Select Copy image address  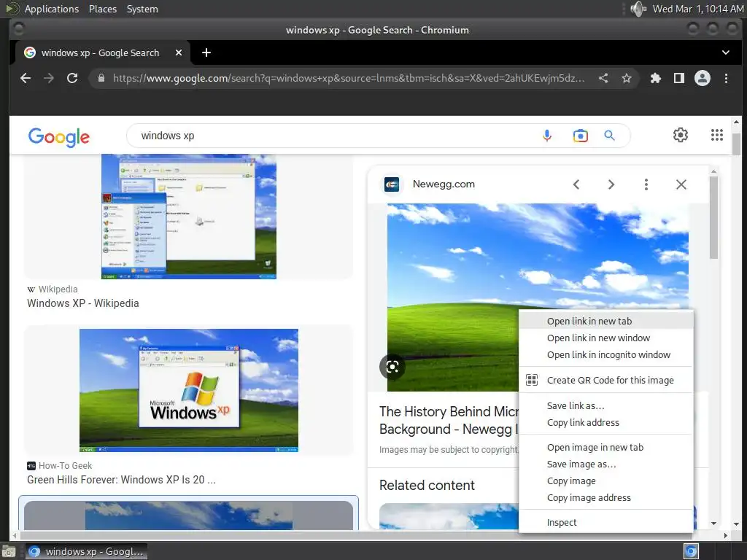[605, 497]
